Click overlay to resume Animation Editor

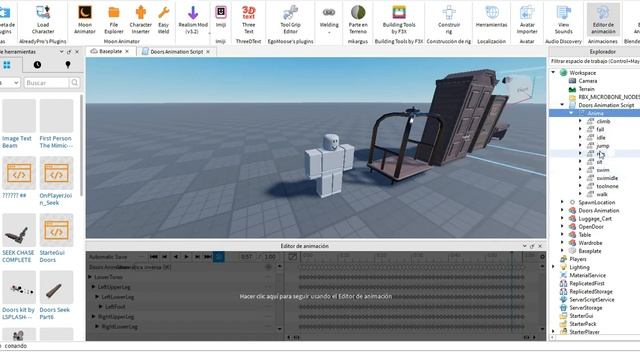[316, 296]
